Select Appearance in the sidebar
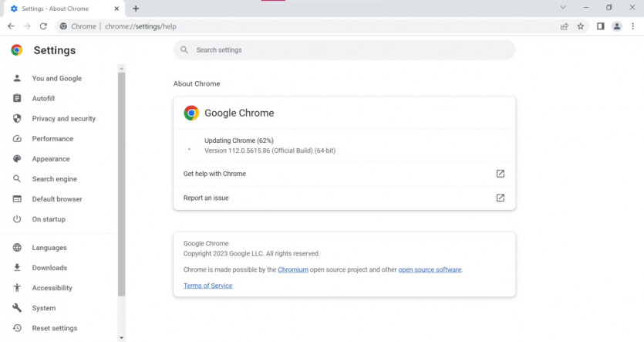This screenshot has height=342, width=644. 50,159
